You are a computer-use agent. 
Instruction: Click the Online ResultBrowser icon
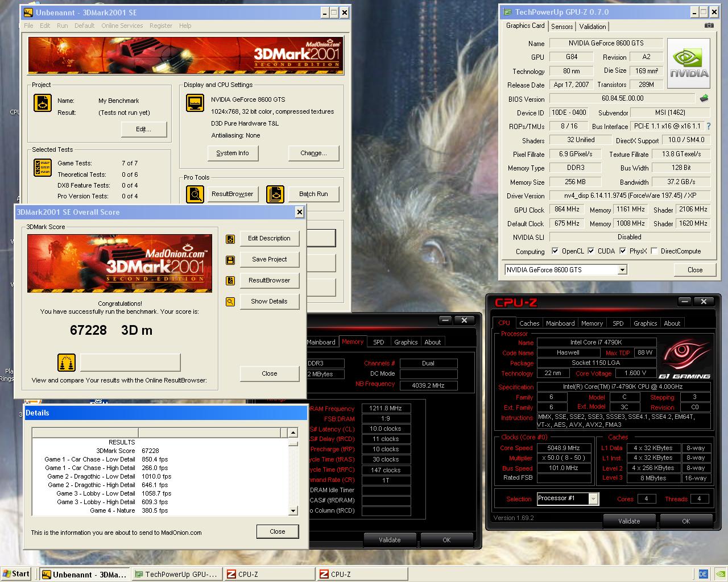point(67,362)
